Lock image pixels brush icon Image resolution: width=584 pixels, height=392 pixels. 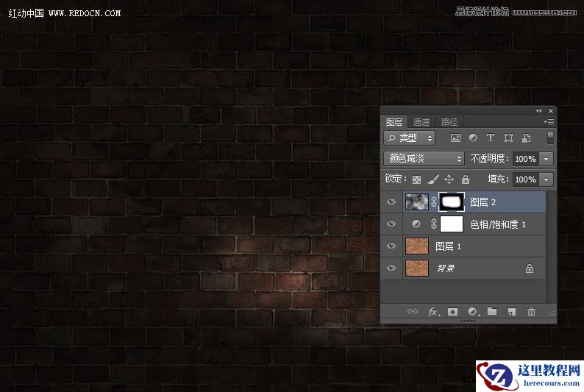[432, 179]
